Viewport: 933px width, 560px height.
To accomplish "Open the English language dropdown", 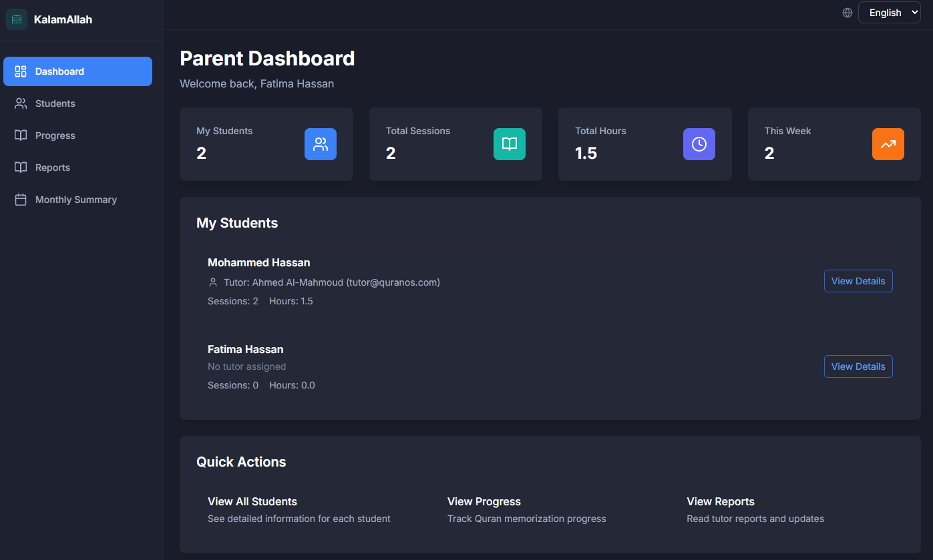I will 889,13.
